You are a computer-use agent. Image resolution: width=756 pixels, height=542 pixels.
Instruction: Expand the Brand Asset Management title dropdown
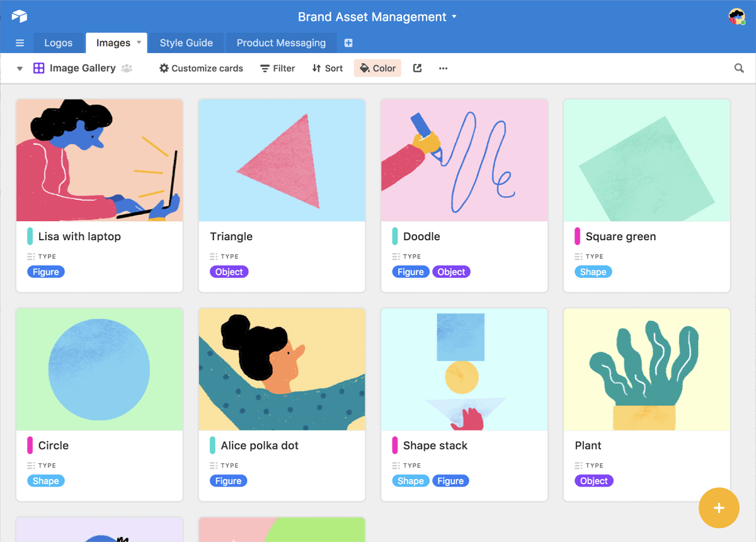tap(454, 17)
